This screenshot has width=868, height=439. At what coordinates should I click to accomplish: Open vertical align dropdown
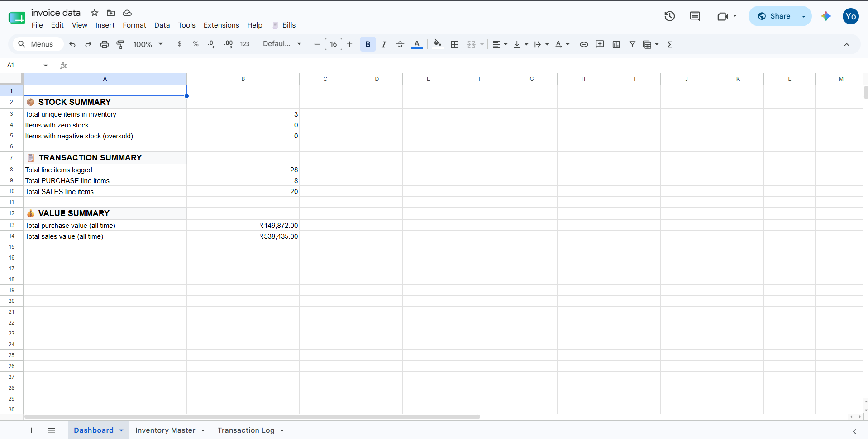coord(521,44)
